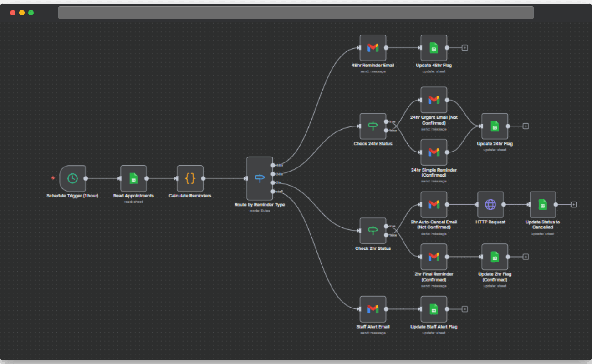The width and height of the screenshot is (592, 364).
Task: Click the 2hr output branch label
Action: click(x=278, y=182)
